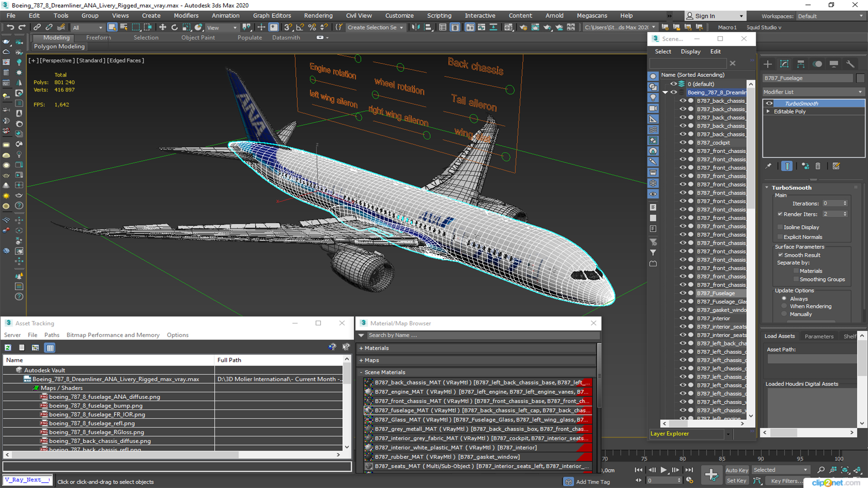Image resolution: width=868 pixels, height=488 pixels.
Task: Open the Display menu in Scene Explorer
Action: coord(690,52)
